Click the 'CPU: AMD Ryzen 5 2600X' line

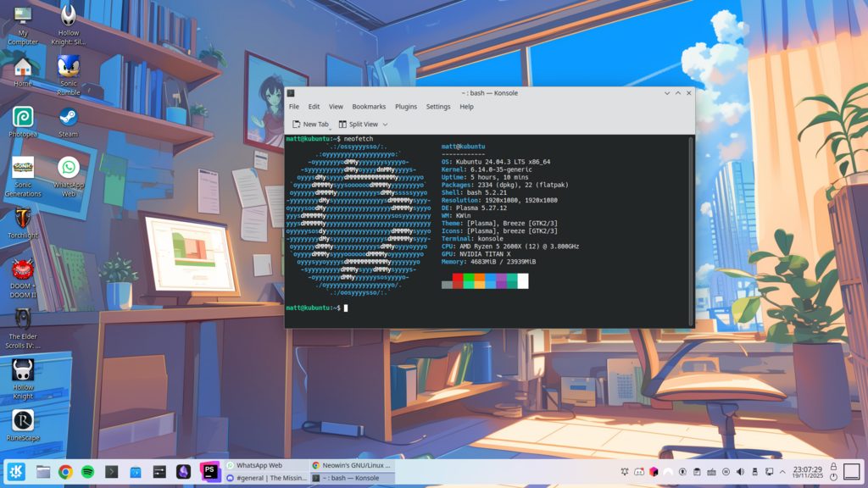[510, 247]
